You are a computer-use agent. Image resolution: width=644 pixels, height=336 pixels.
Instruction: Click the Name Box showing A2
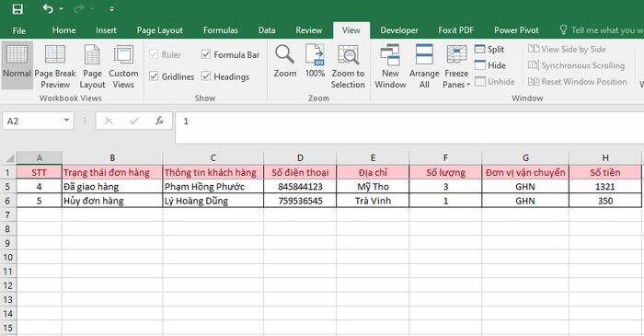click(x=32, y=122)
